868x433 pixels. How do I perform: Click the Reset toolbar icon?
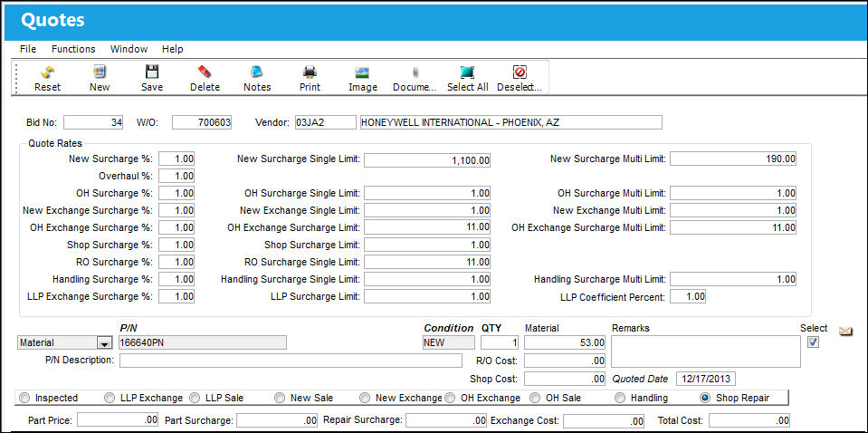(x=48, y=72)
